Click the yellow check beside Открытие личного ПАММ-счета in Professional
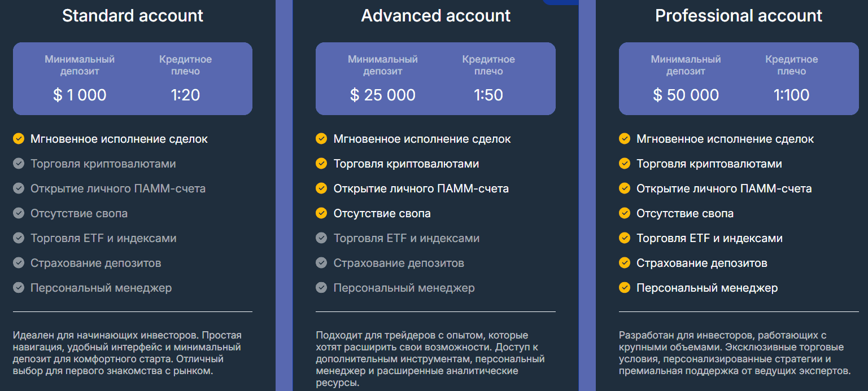This screenshot has height=391, width=868. [x=625, y=188]
